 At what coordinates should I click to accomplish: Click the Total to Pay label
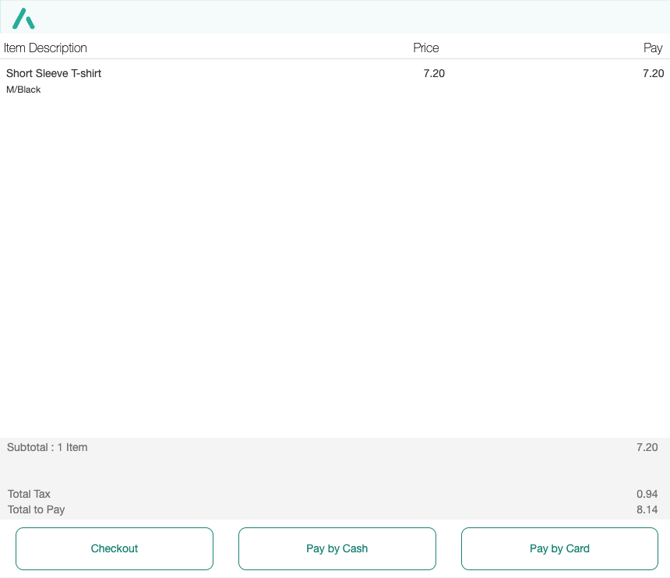point(36,510)
